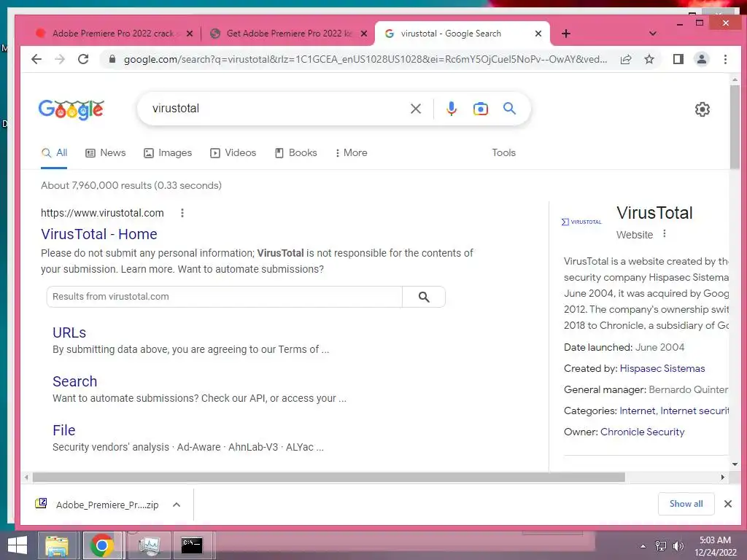Open the URLs sitelink

69,332
